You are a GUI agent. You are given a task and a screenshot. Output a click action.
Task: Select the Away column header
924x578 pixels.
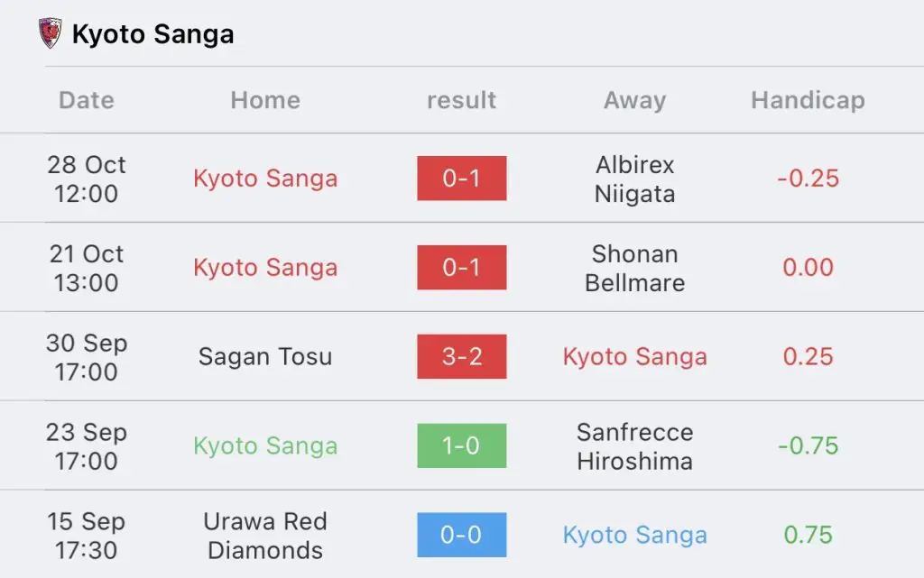point(634,101)
